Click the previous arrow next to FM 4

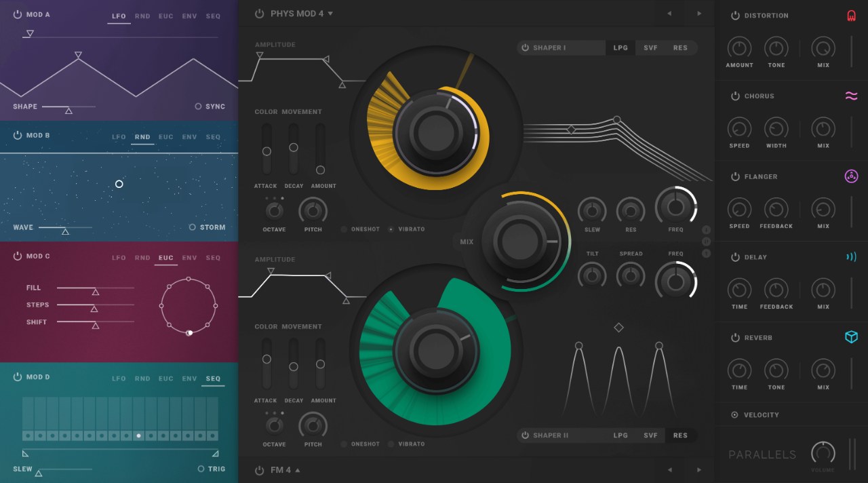tap(669, 469)
